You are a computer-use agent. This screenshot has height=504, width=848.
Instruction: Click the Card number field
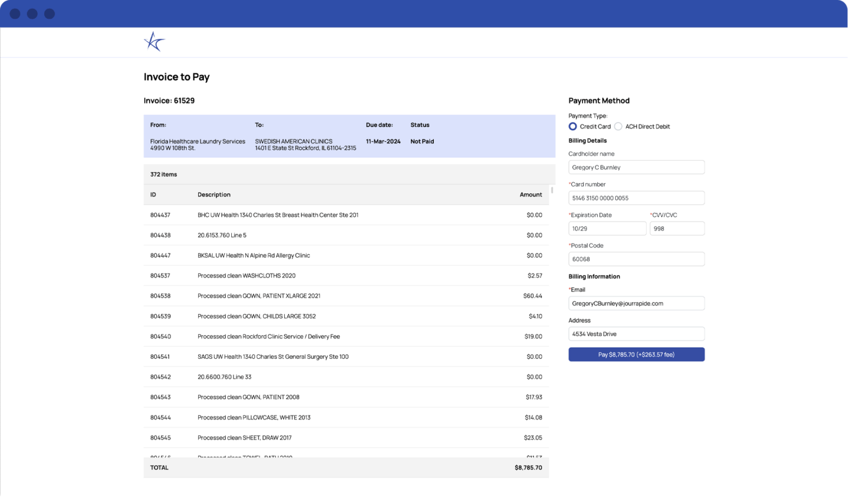coord(636,198)
